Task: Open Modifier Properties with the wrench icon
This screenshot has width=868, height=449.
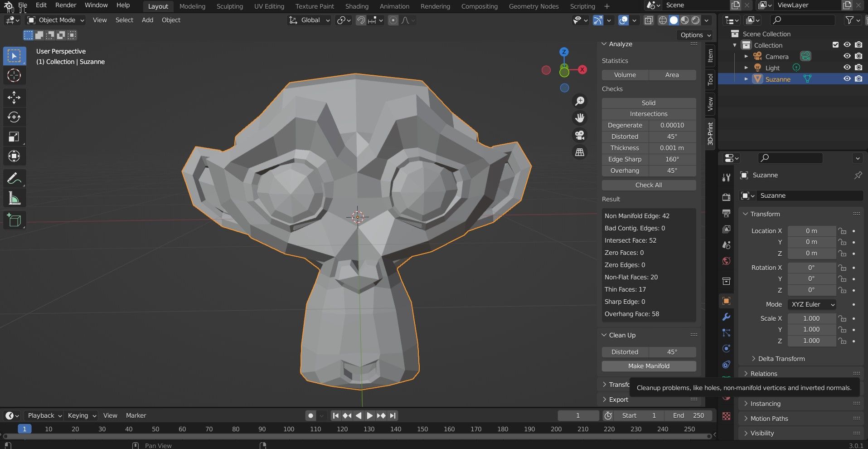Action: [726, 317]
